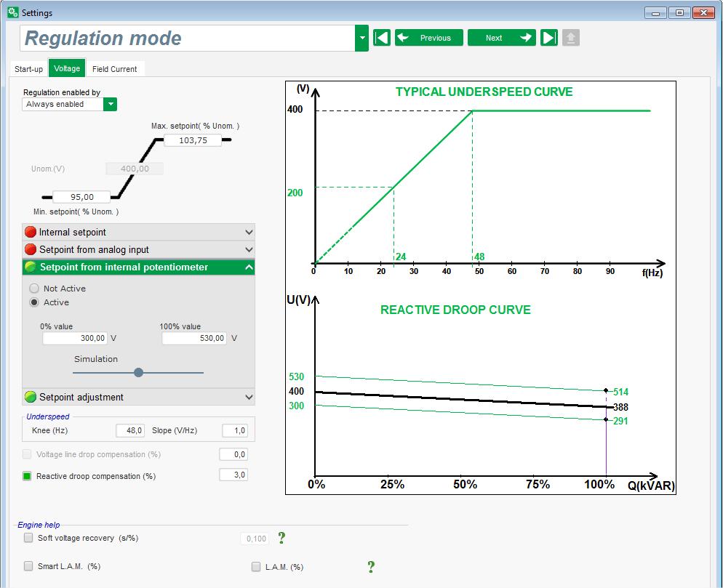This screenshot has height=588, width=723.
Task: Click green status dot of internal potentiometer
Action: (x=31, y=267)
